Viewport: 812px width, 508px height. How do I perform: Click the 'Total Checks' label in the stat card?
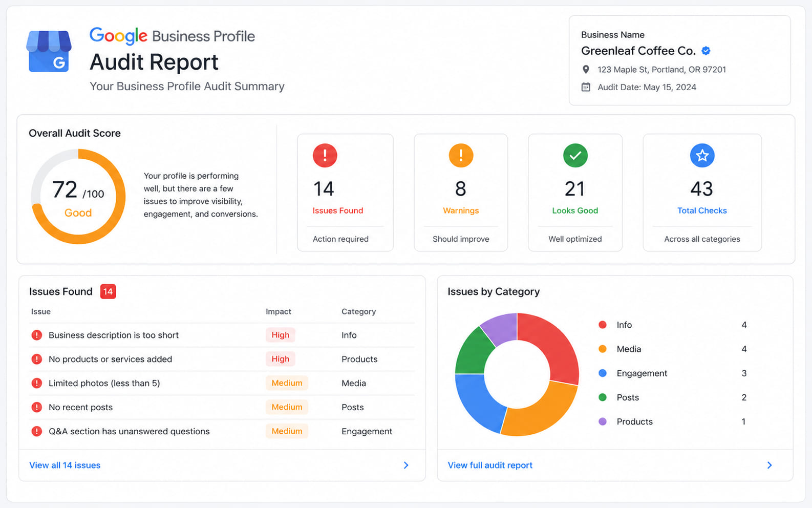point(702,210)
